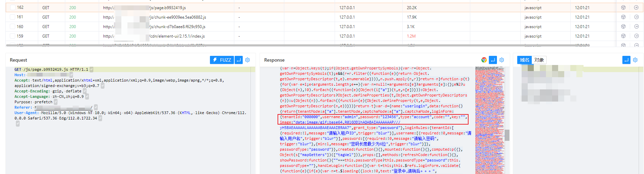Image resolution: width=644 pixels, height=174 pixels.
Task: Click the arrow detail icon on row 159
Action: tap(636, 36)
